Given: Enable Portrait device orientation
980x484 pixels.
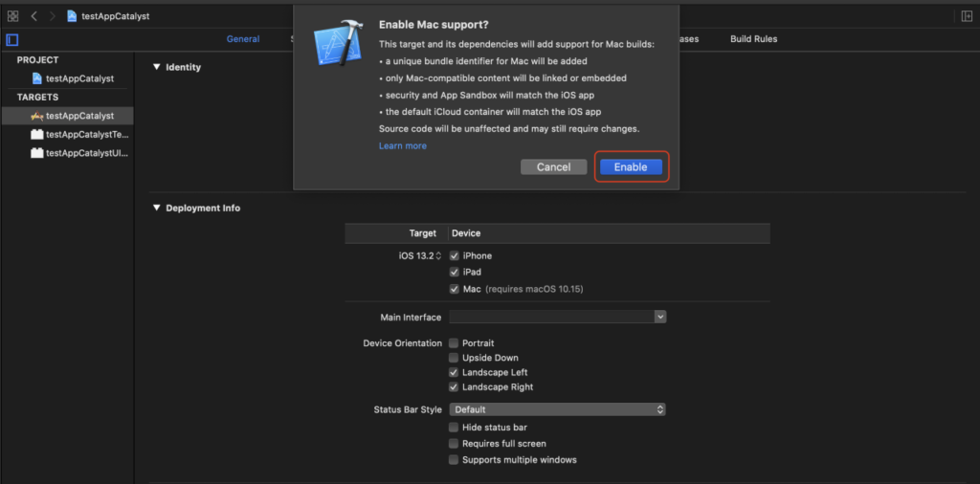Looking at the screenshot, I should point(455,343).
